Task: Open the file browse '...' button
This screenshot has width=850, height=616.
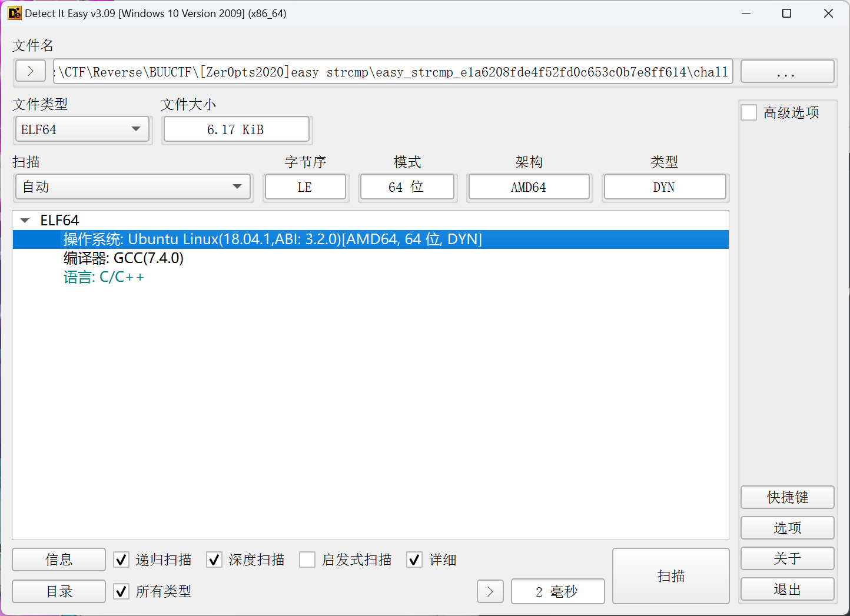Action: (x=787, y=71)
